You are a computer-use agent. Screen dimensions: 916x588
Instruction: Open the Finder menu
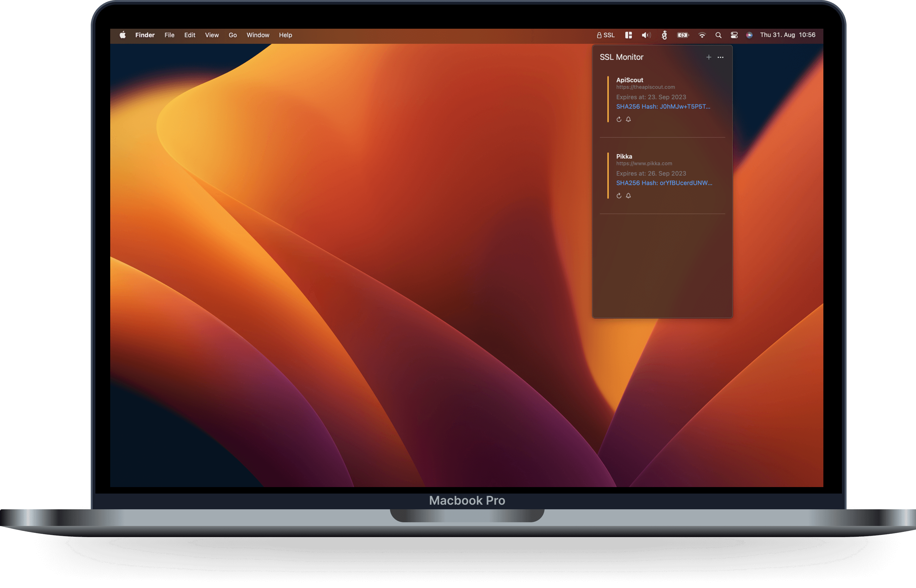click(x=145, y=35)
